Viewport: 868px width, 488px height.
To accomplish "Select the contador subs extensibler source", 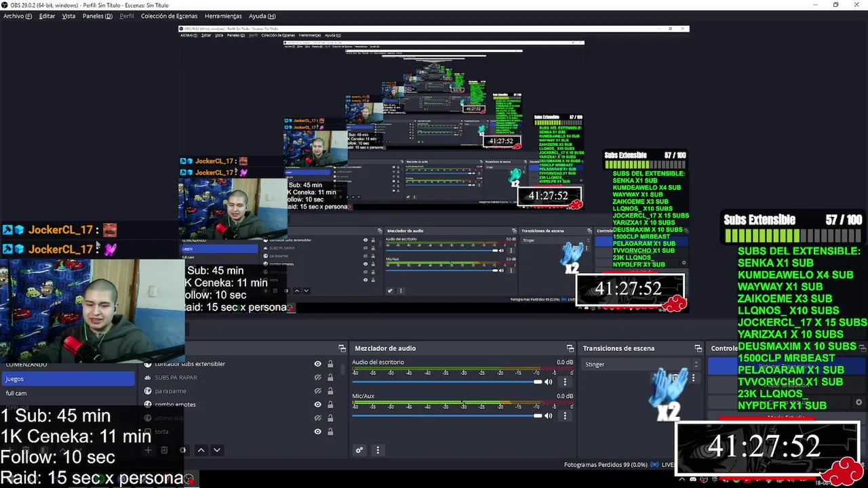I will [190, 364].
